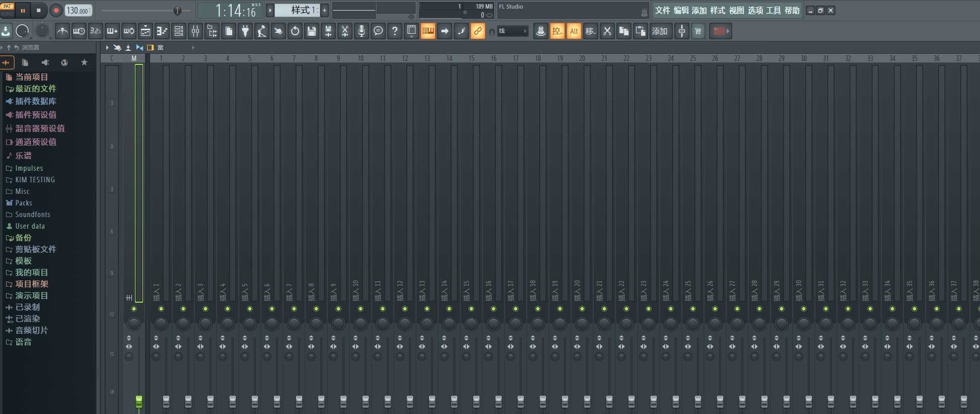Open the 选项 menu
The height and width of the screenshot is (414, 980).
tap(755, 10)
